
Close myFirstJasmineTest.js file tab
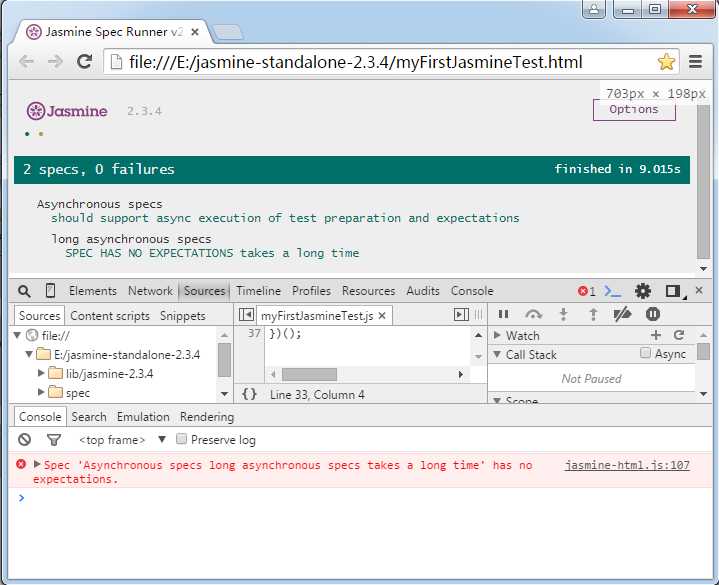pyautogui.click(x=382, y=315)
